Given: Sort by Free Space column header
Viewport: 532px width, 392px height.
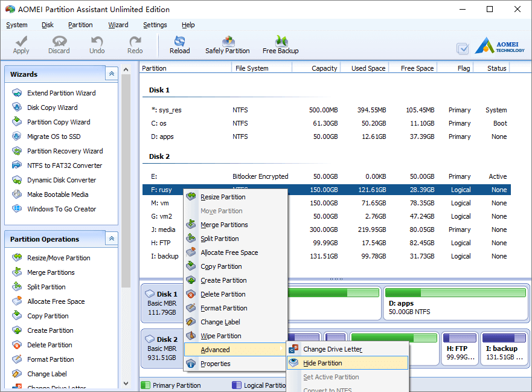Looking at the screenshot, I should coord(413,68).
